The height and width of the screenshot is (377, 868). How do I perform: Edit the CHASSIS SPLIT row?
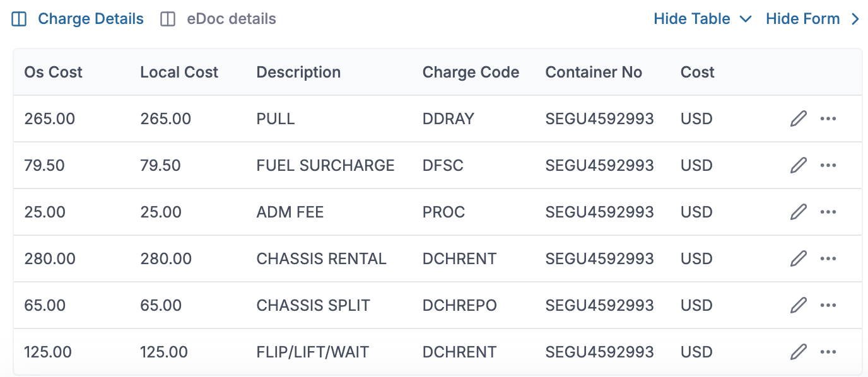tap(798, 305)
